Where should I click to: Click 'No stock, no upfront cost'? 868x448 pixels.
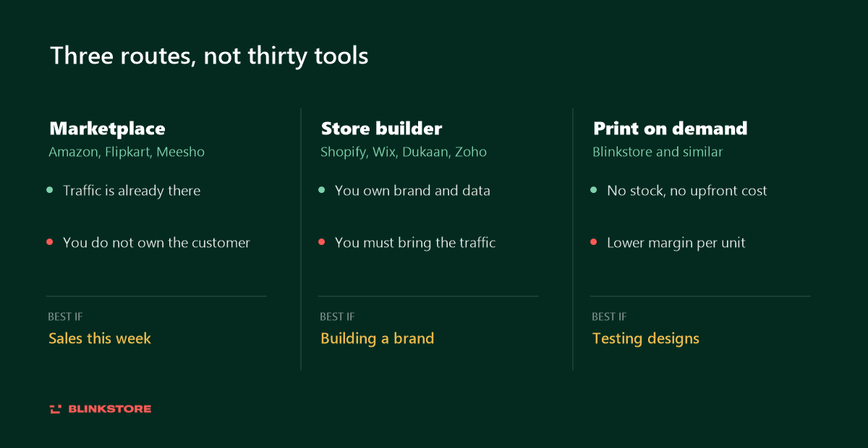(x=687, y=191)
